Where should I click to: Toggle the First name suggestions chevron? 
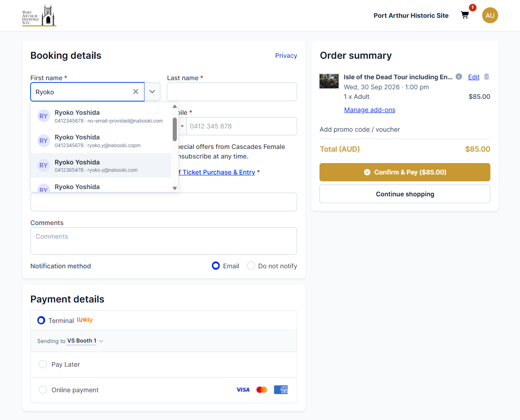(152, 92)
